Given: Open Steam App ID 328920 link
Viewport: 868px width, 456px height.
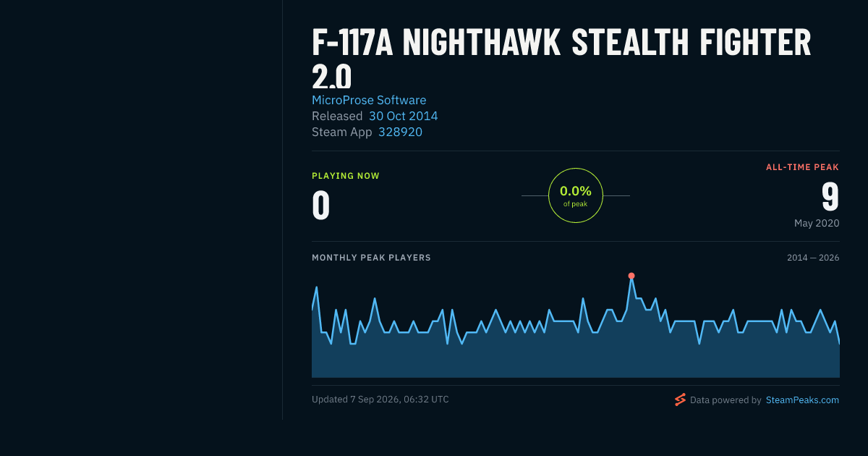Looking at the screenshot, I should [400, 132].
